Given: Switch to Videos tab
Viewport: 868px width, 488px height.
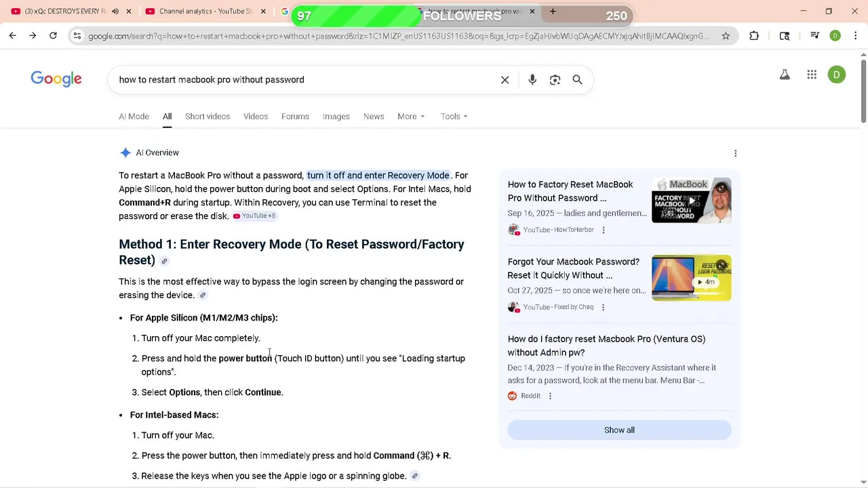Looking at the screenshot, I should pos(256,117).
